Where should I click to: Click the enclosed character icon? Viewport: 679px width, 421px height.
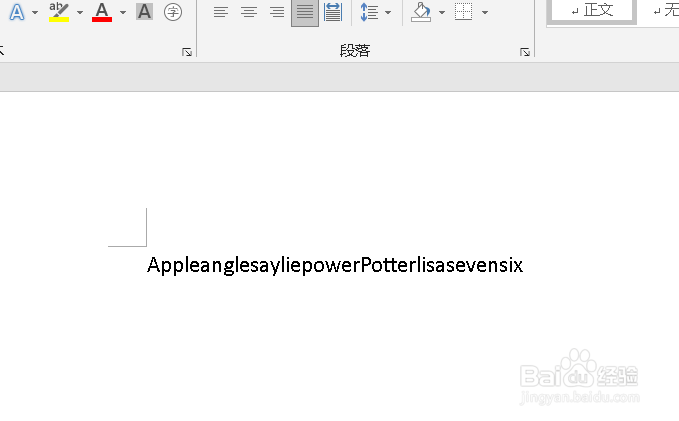[173, 12]
